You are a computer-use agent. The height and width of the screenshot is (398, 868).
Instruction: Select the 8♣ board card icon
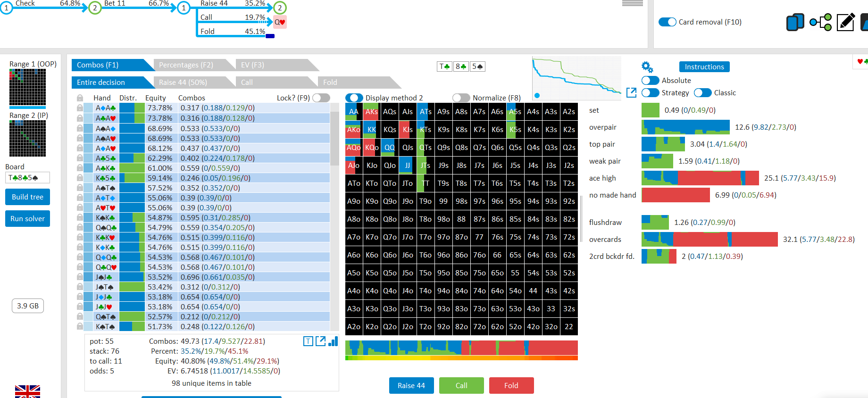click(460, 66)
